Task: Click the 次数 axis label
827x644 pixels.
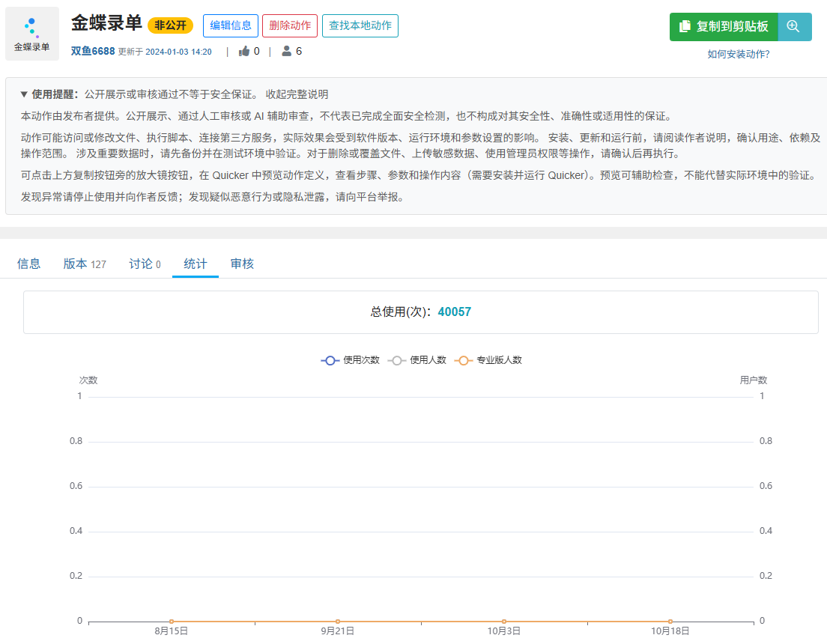Action: [88, 380]
